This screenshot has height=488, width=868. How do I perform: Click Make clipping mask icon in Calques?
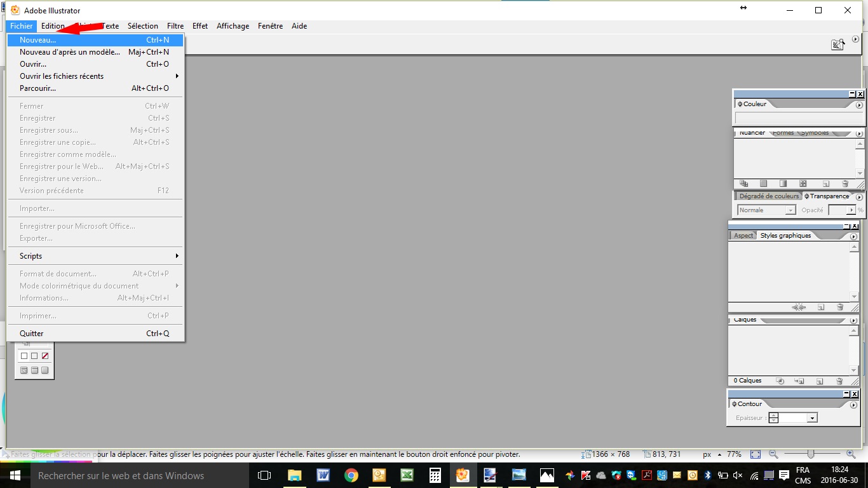(x=780, y=381)
